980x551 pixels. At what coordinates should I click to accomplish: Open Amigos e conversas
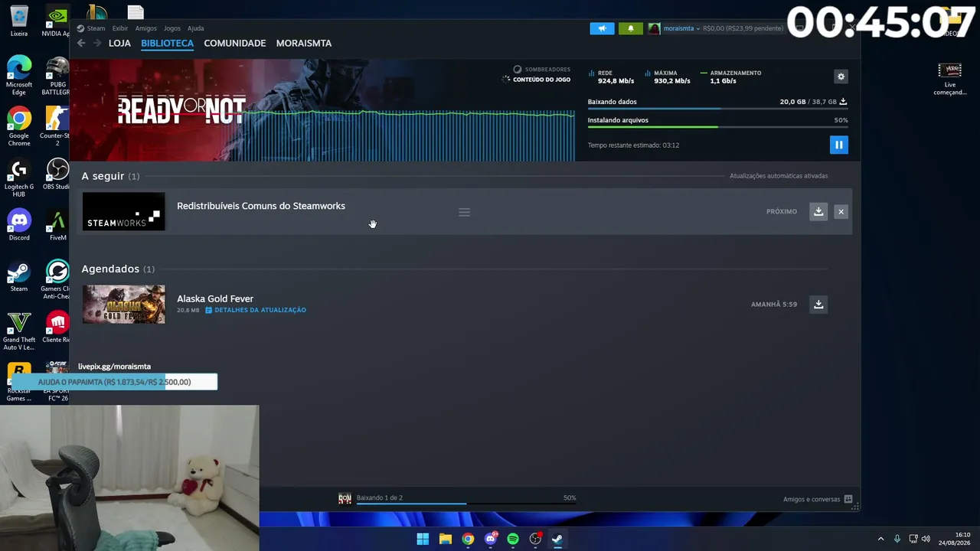(817, 499)
